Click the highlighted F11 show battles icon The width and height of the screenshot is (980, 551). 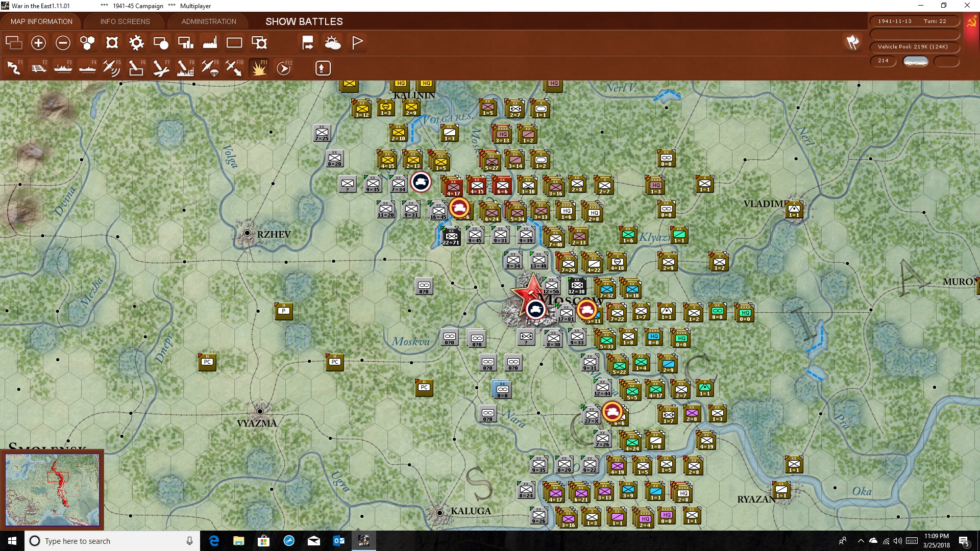point(259,68)
